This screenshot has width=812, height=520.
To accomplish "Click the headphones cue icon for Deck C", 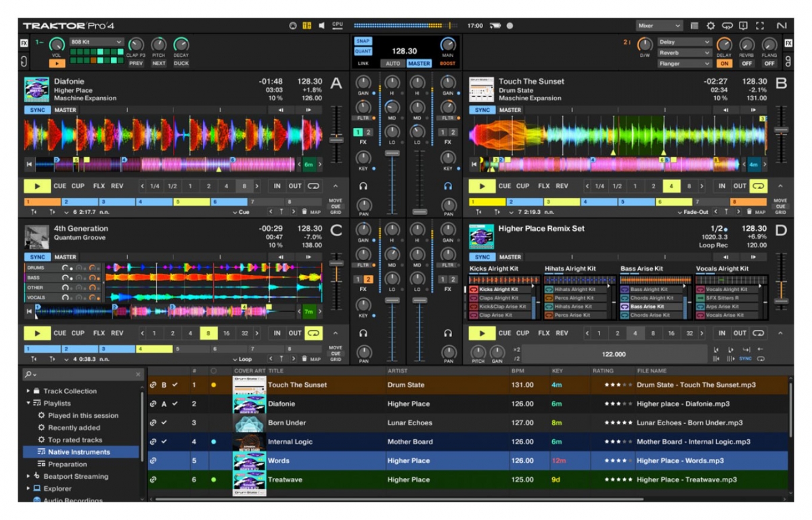I will click(363, 333).
